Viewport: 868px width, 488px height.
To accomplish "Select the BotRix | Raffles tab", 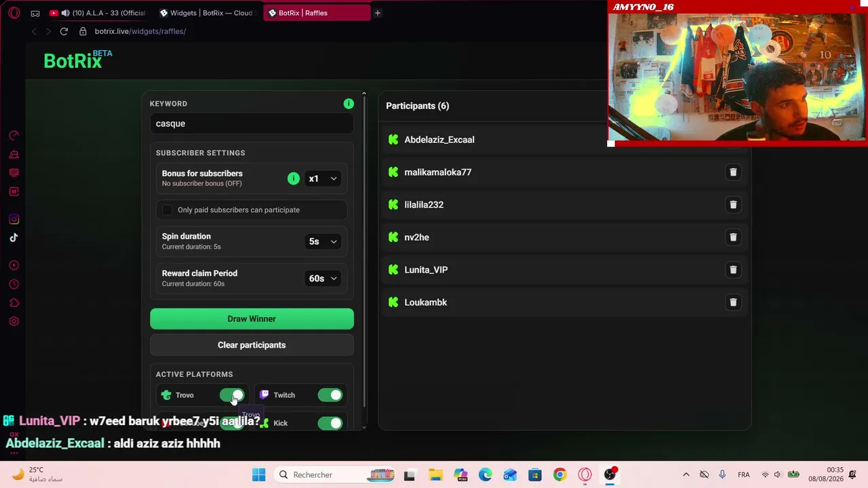I will tap(317, 13).
